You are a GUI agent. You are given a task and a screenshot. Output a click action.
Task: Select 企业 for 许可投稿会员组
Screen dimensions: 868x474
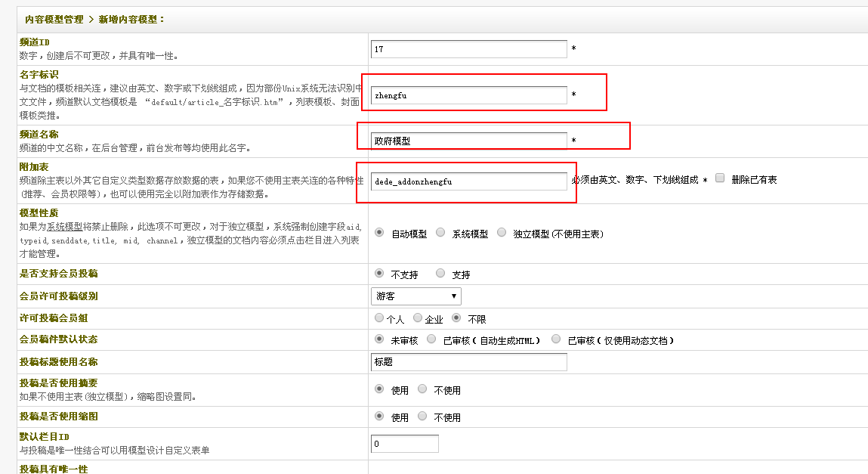(418, 318)
